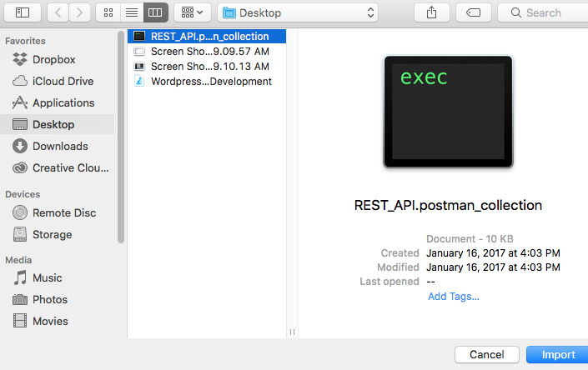Click the exec file icon in list
Viewport: 588px width, 370px height.
point(139,36)
